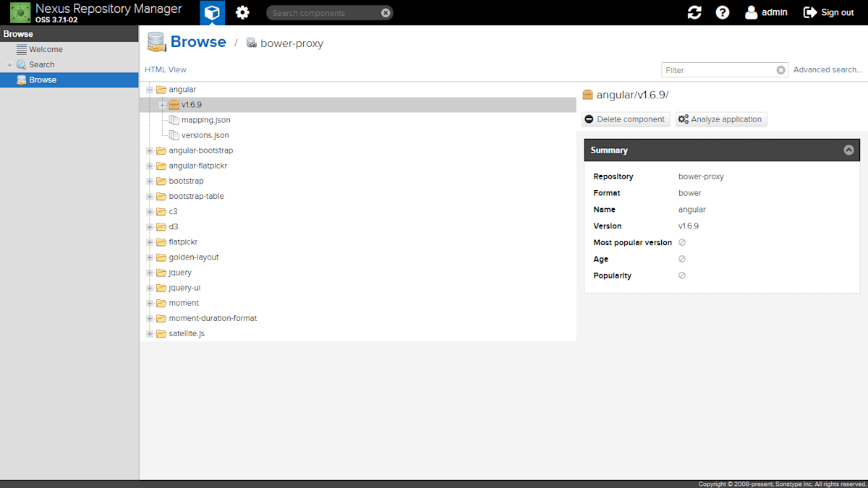Sign out of Nexus
The image size is (868, 488).
click(x=829, y=12)
